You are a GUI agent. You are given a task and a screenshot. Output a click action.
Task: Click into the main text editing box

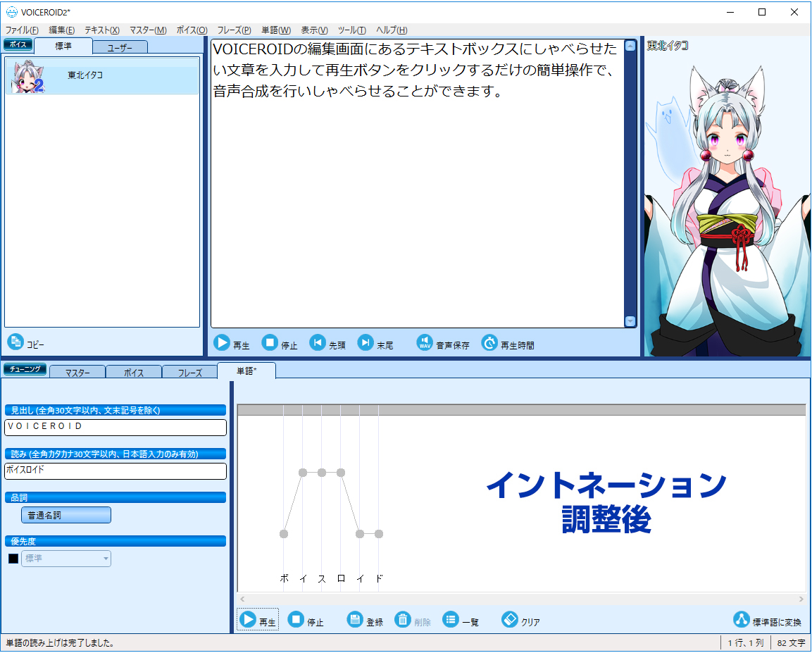[x=418, y=183]
